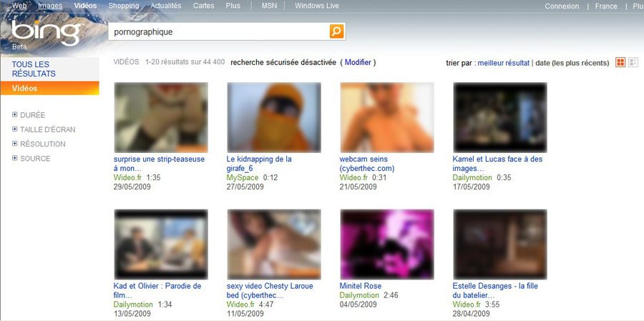Screen dimensions: 644x321
Task: Expand the DURÉE filter
Action: coord(29,115)
